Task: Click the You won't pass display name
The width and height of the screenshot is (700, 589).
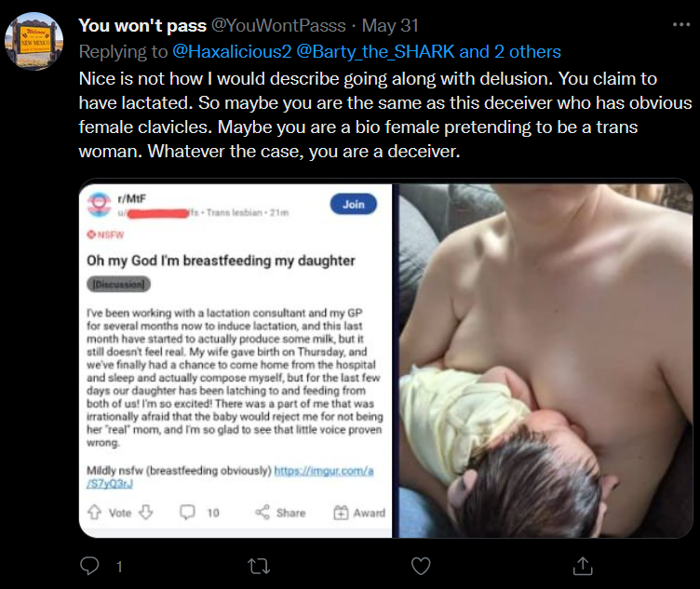Action: click(x=142, y=25)
